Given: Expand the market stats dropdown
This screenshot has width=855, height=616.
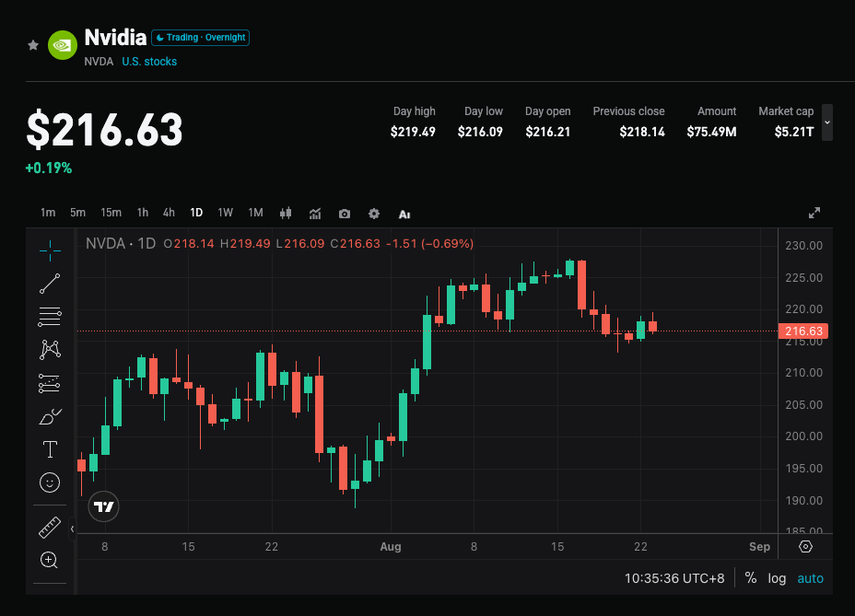Looking at the screenshot, I should pyautogui.click(x=827, y=122).
